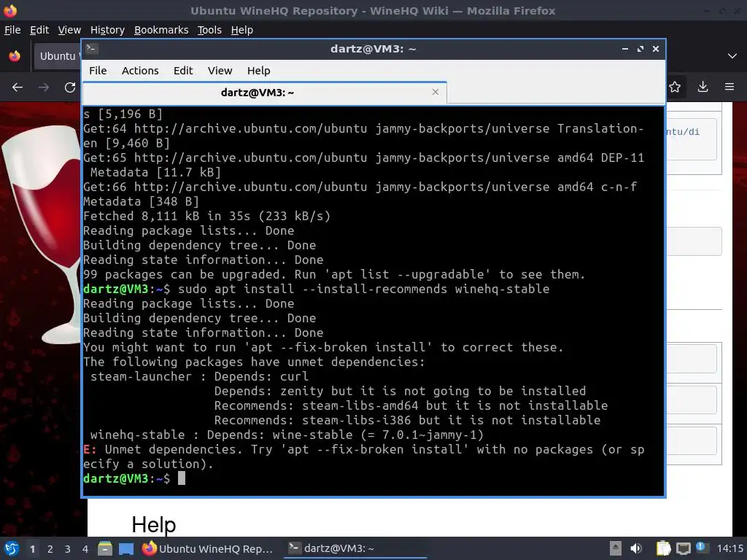Click the Firefox forward arrow

pos(44,87)
